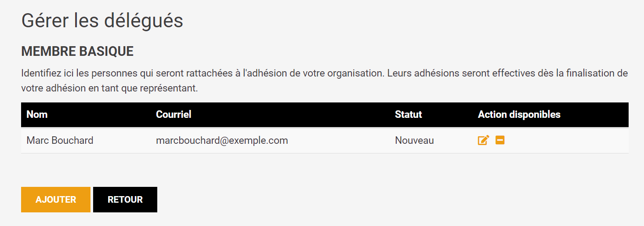The height and width of the screenshot is (226, 644).
Task: Edit the Marc Bouchard delegate entry
Action: tap(483, 141)
